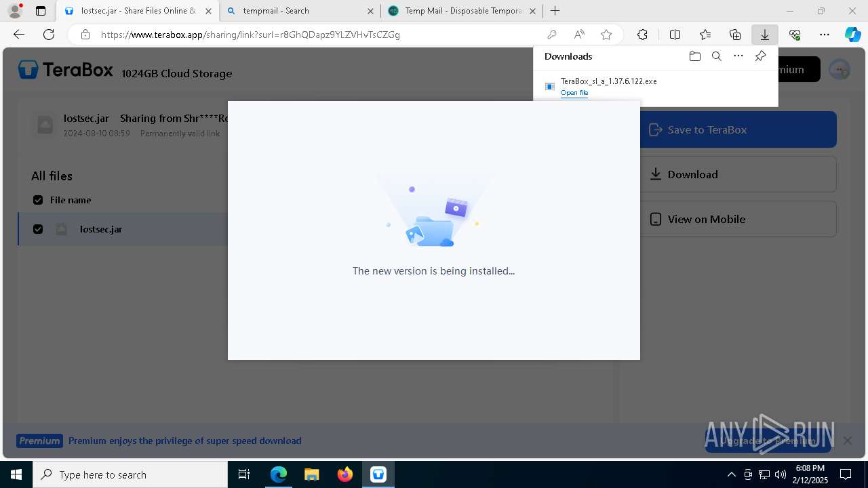This screenshot has width=868, height=488.
Task: Open the Windows Start menu
Action: [x=16, y=474]
